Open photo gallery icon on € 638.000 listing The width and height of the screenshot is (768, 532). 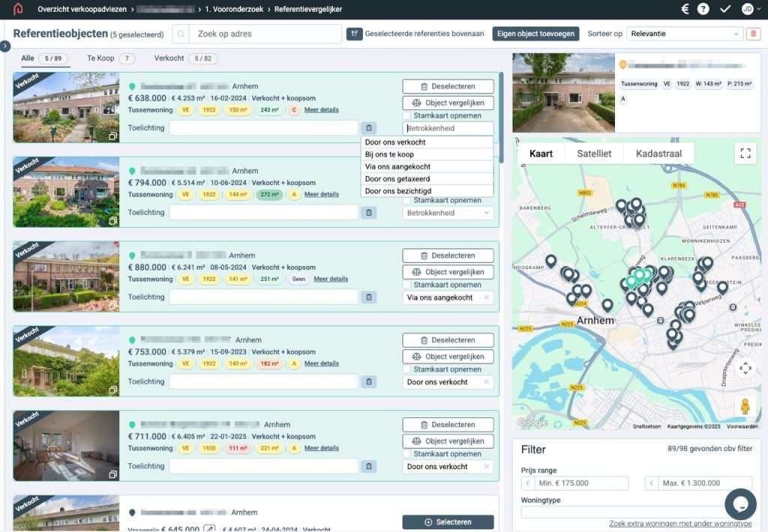click(x=112, y=136)
